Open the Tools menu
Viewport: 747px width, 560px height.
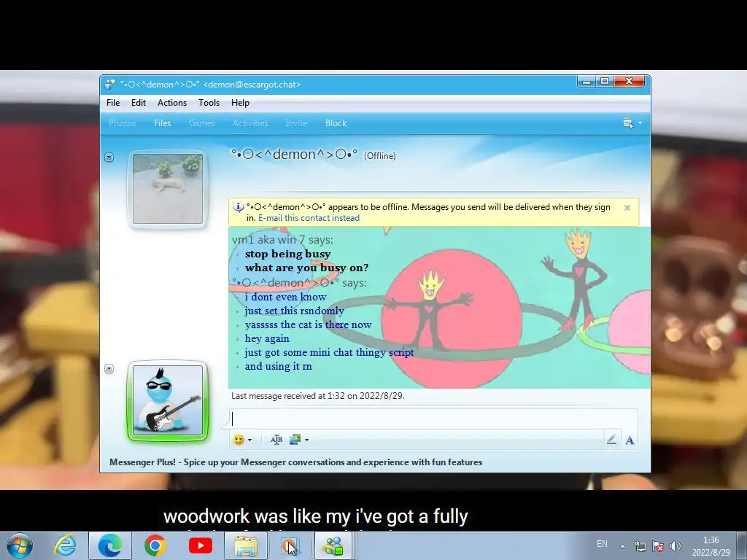tap(209, 103)
